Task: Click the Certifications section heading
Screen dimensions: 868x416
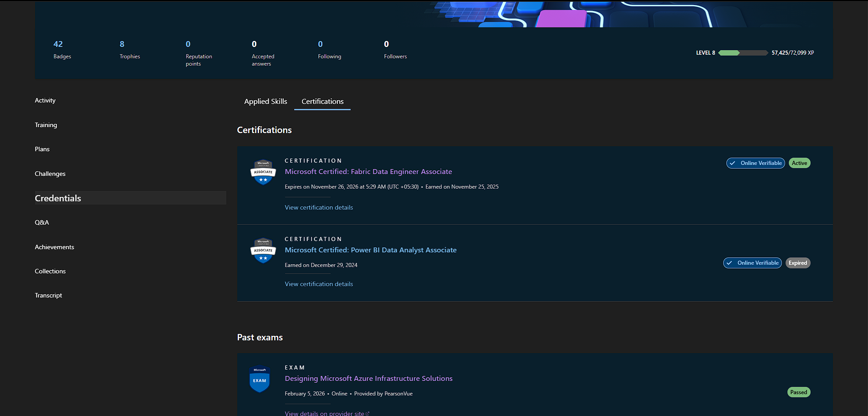Action: [264, 130]
